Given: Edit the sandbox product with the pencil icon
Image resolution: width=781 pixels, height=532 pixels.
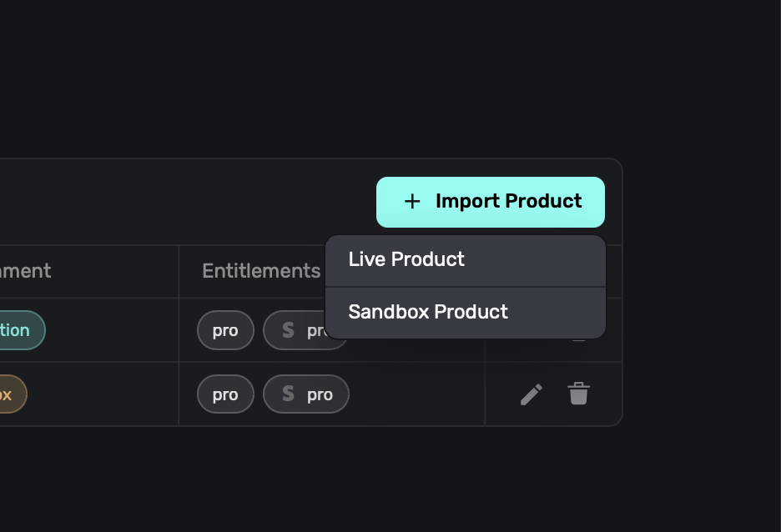Looking at the screenshot, I should point(532,394).
